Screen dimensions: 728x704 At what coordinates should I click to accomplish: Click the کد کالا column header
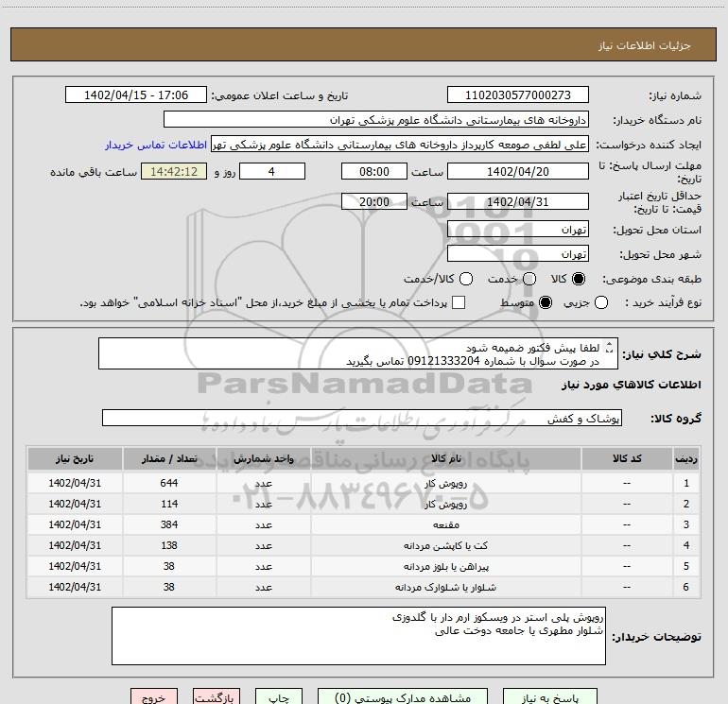coord(627,458)
